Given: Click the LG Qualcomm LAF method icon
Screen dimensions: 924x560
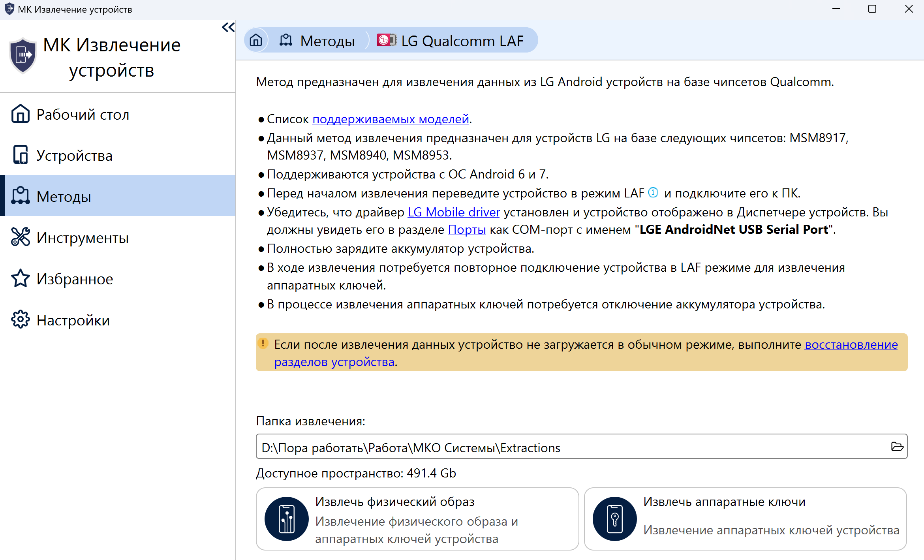Looking at the screenshot, I should click(x=386, y=40).
